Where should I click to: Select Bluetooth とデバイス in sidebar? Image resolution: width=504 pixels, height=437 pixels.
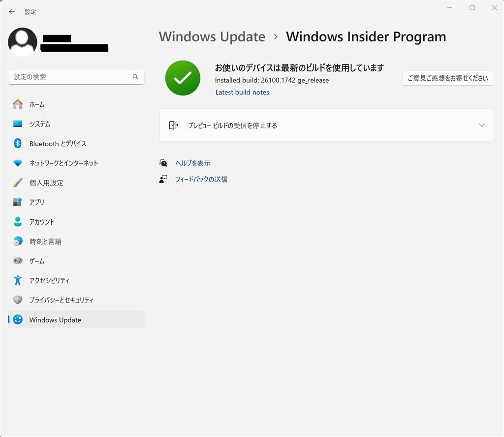[x=76, y=143]
